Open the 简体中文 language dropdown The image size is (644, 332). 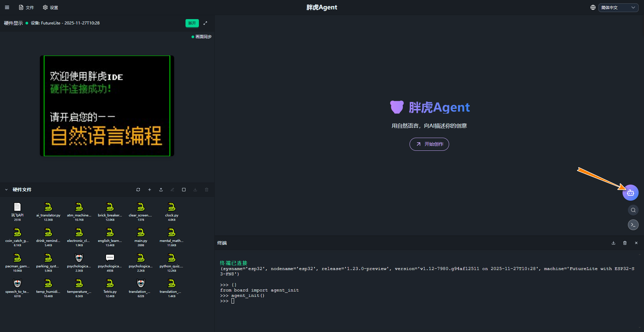pos(618,7)
